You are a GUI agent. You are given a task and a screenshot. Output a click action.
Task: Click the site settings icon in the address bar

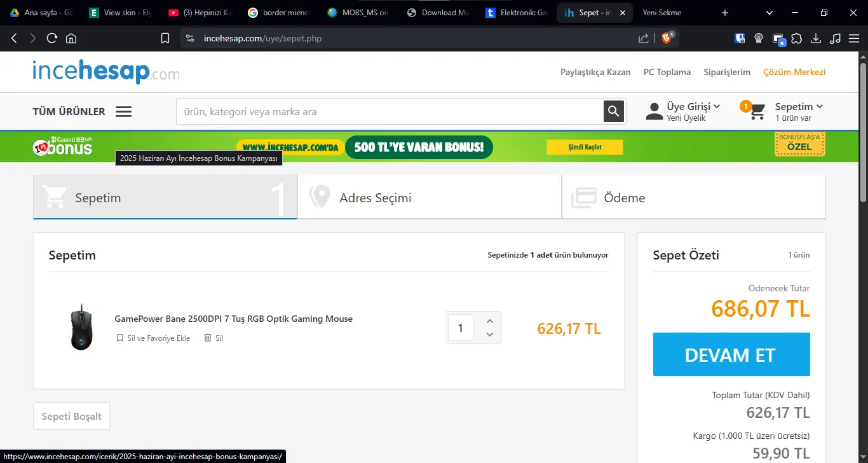pos(189,38)
